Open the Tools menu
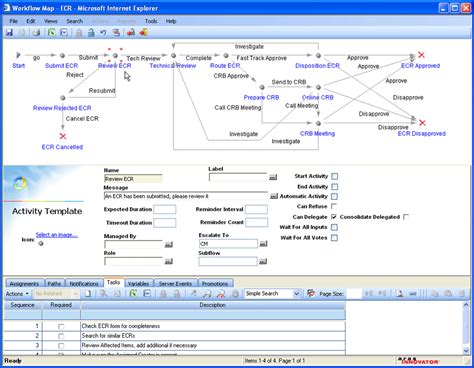The height and width of the screenshot is (368, 474). pyautogui.click(x=151, y=21)
